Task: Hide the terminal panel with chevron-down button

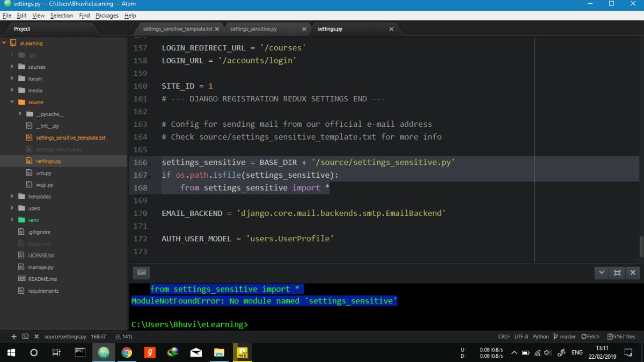Action: [602, 273]
